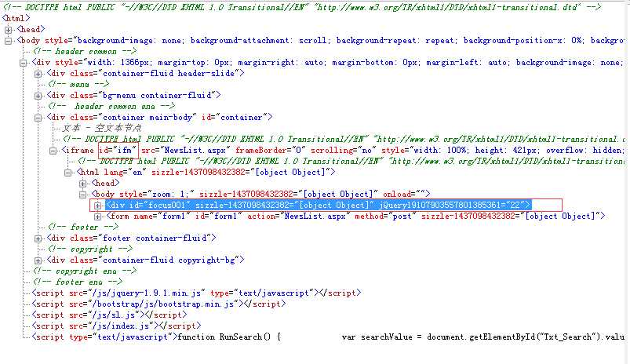Select the body style="zoom: 1;" onload line

(261, 194)
